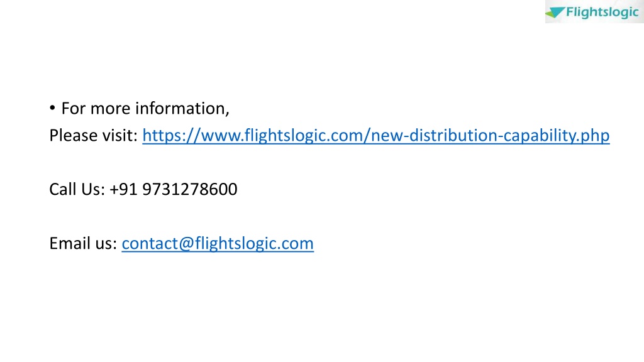Click the word 'visit' before the URL
This screenshot has height=362, width=644.
(x=119, y=136)
